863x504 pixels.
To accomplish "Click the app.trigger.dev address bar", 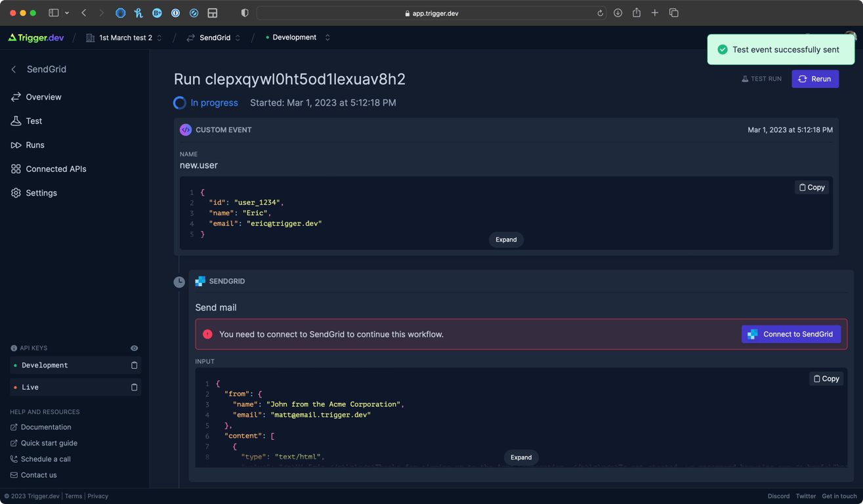I will [431, 13].
